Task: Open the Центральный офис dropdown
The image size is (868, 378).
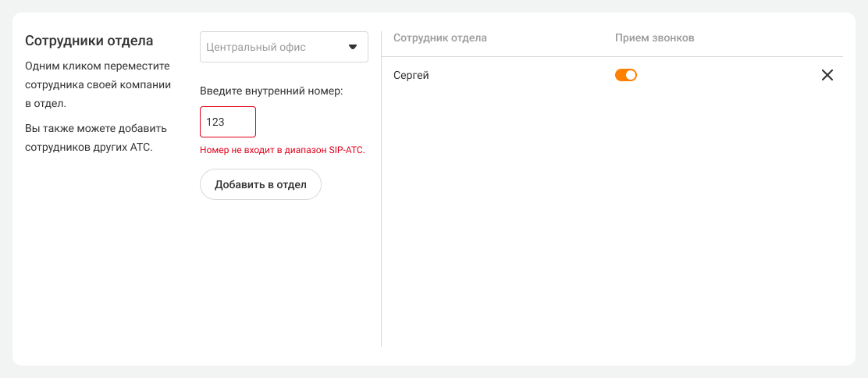Action: 283,47
